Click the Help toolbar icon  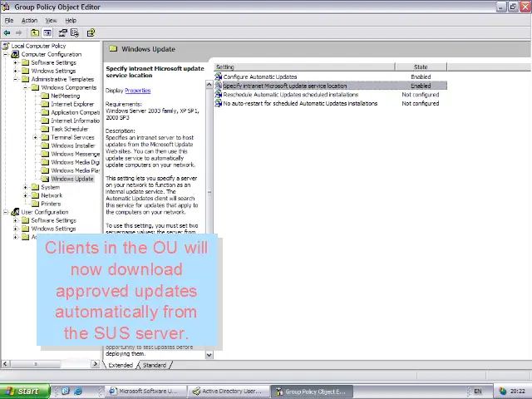click(x=91, y=33)
